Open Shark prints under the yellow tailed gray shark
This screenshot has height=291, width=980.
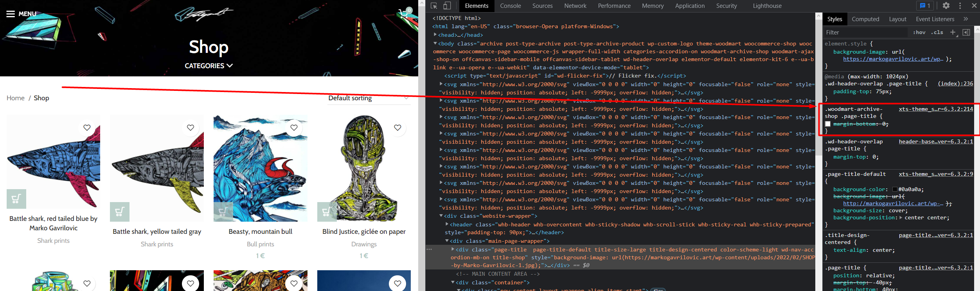pyautogui.click(x=157, y=244)
